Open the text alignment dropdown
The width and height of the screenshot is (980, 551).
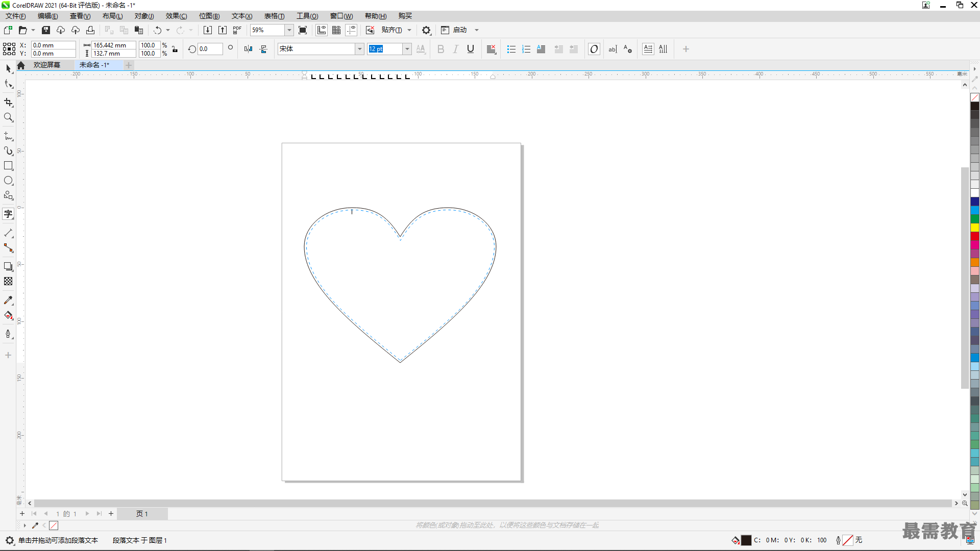click(x=492, y=49)
